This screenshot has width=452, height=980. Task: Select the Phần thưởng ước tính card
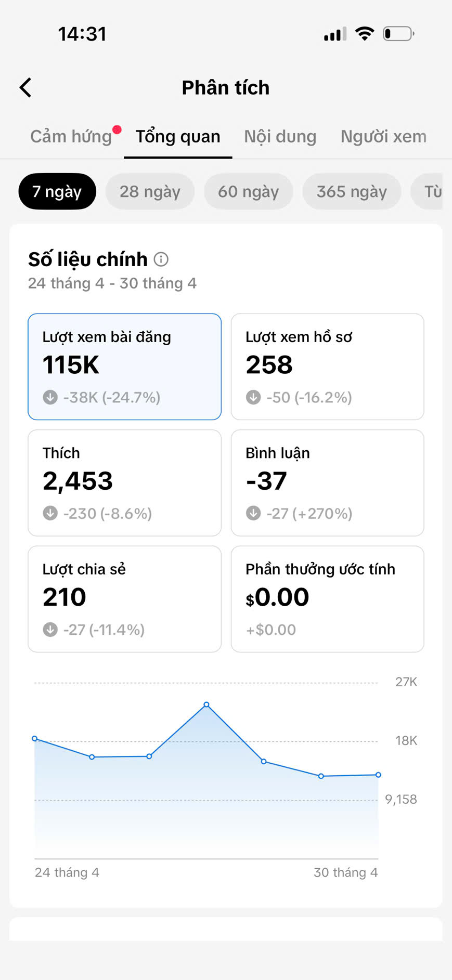point(328,599)
